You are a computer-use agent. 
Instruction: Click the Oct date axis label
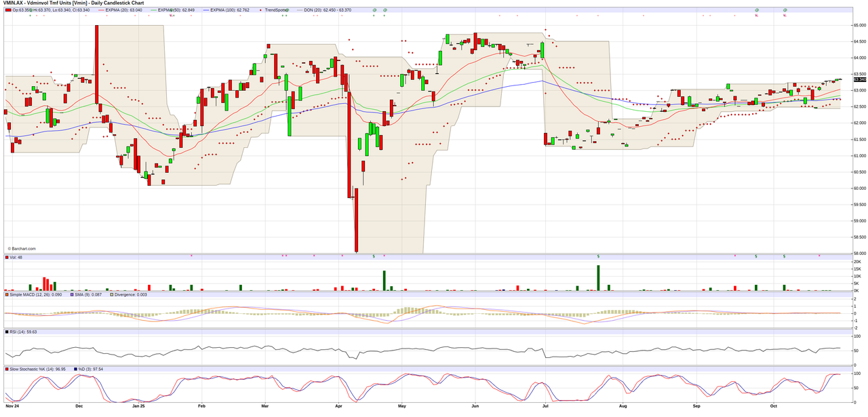pyautogui.click(x=774, y=406)
